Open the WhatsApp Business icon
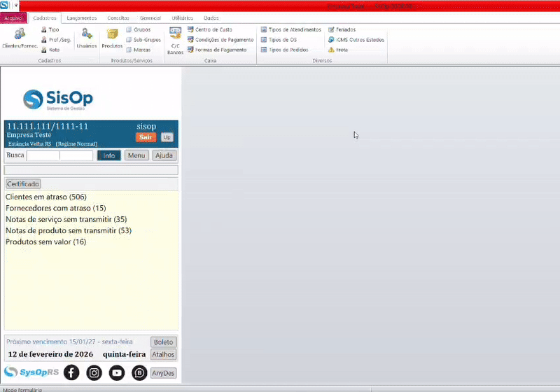The width and height of the screenshot is (560, 392). 139,372
